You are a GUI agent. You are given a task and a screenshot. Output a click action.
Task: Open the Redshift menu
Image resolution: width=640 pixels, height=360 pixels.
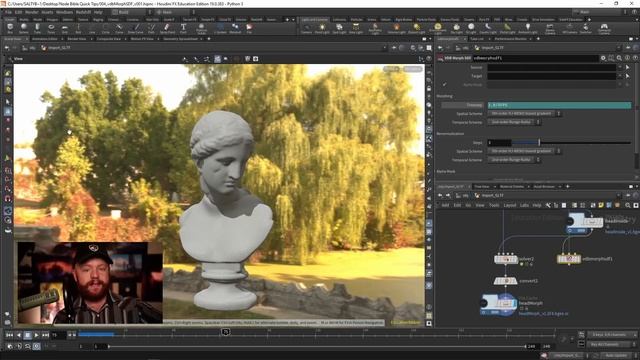(83, 12)
